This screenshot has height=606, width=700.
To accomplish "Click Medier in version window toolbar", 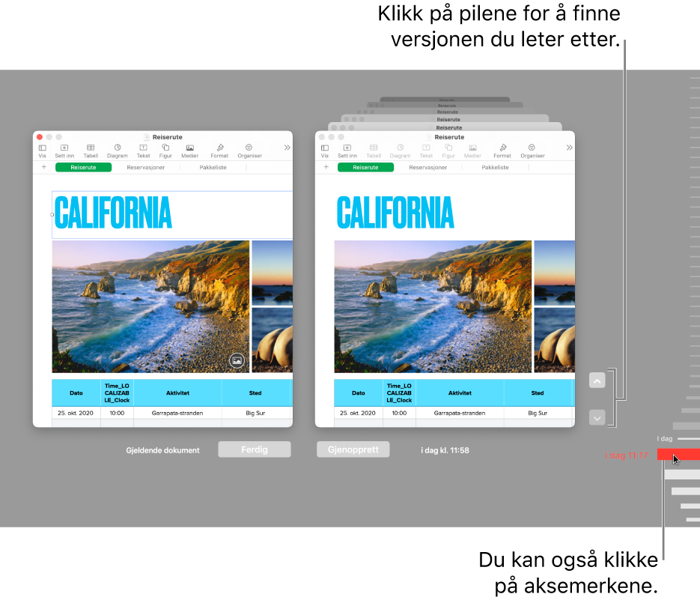I will (x=472, y=151).
